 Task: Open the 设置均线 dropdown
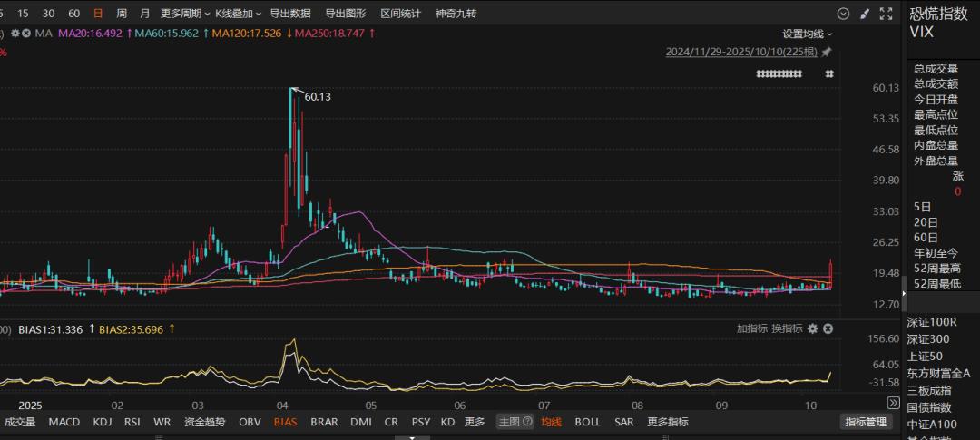808,34
